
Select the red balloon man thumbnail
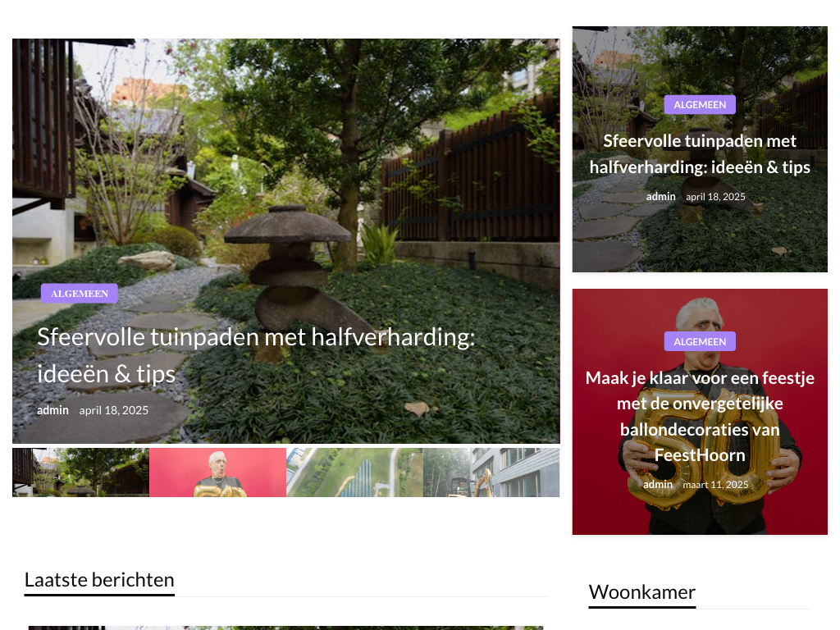pos(217,472)
